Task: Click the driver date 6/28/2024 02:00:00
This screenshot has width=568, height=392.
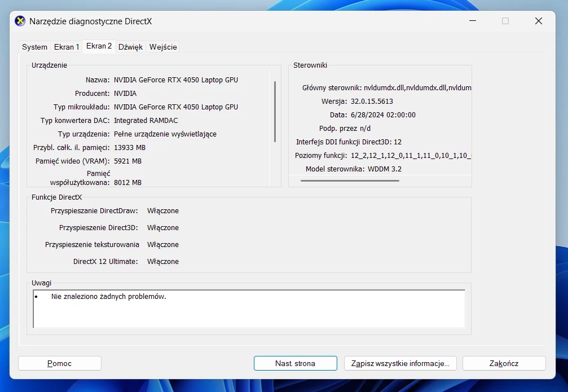Action: [x=383, y=115]
